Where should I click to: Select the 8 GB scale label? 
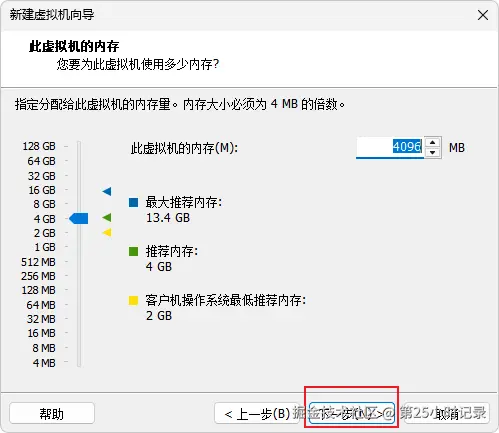(x=44, y=204)
